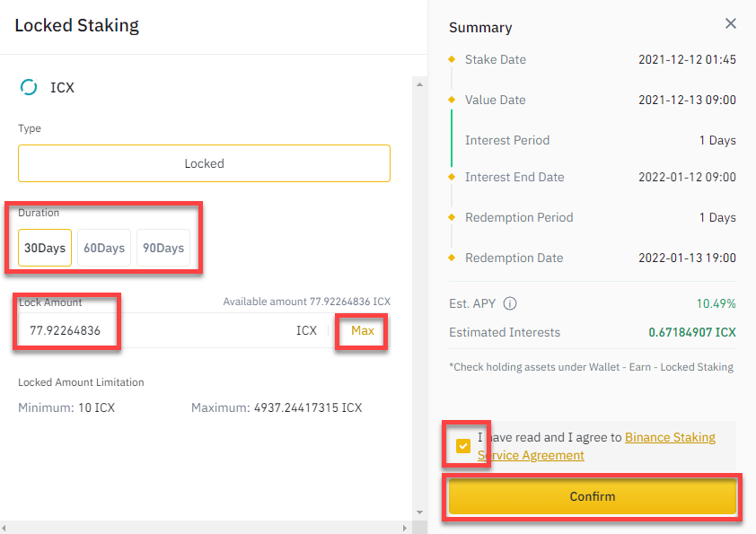Click the horizontal scrollbar right arrow

pyautogui.click(x=405, y=529)
